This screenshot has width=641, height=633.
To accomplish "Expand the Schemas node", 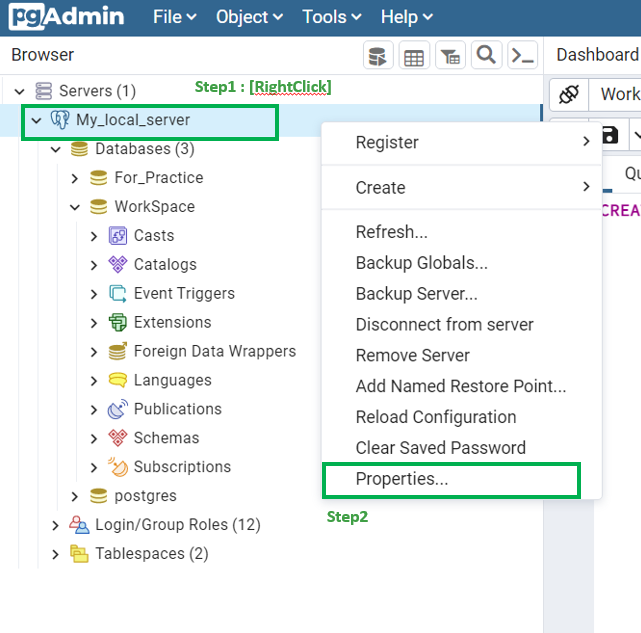I will click(x=94, y=439).
